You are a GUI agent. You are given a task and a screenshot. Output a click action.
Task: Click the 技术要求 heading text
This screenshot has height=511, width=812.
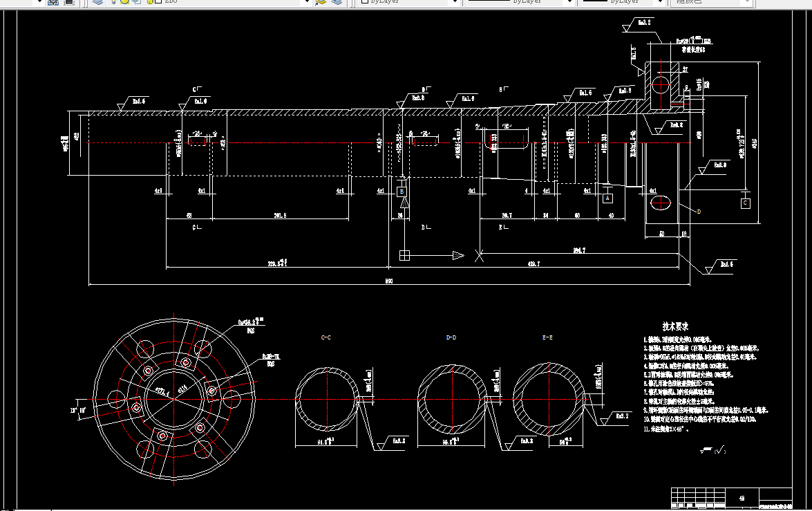[676, 326]
